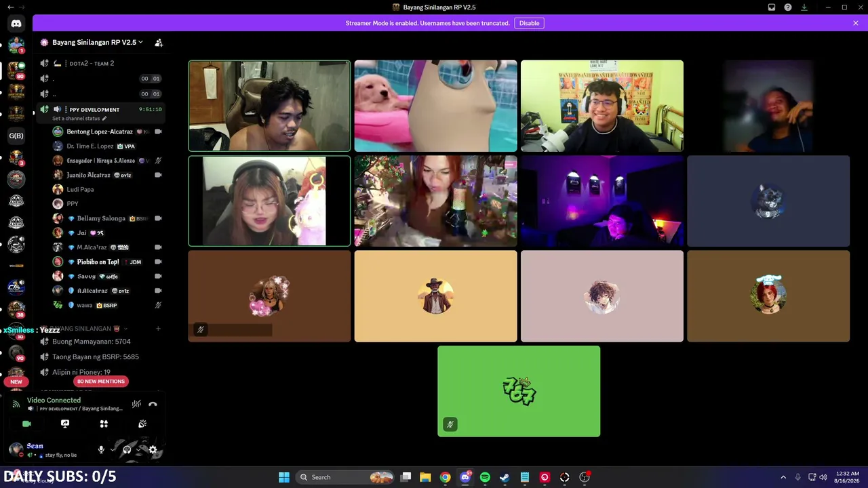Image resolution: width=868 pixels, height=488 pixels.
Task: Select Juanito Alcatraz in voice member list
Action: point(107,175)
